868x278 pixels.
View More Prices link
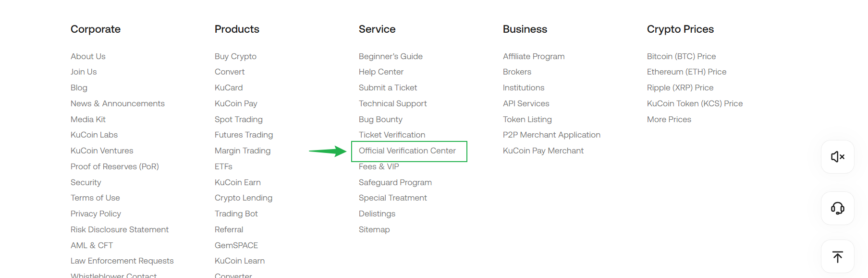click(669, 119)
